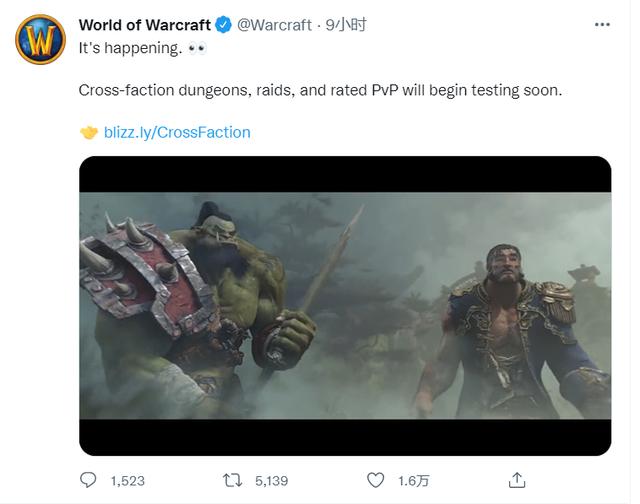Click the blue verified badge
This screenshot has width=640, height=504.
225,25
